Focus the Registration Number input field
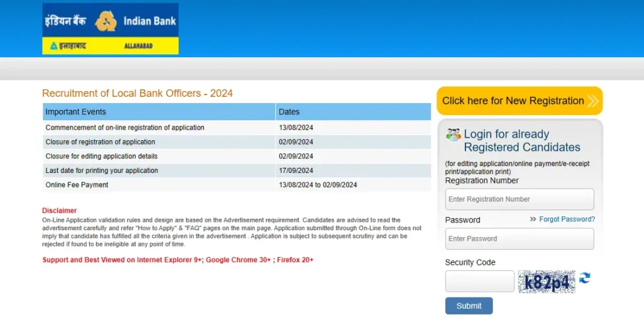This screenshot has height=327, width=644. pos(519,199)
